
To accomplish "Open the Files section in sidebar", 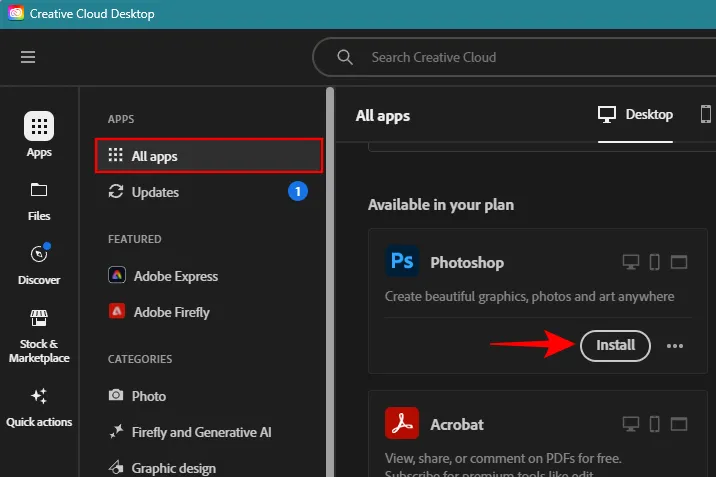I will (x=39, y=202).
